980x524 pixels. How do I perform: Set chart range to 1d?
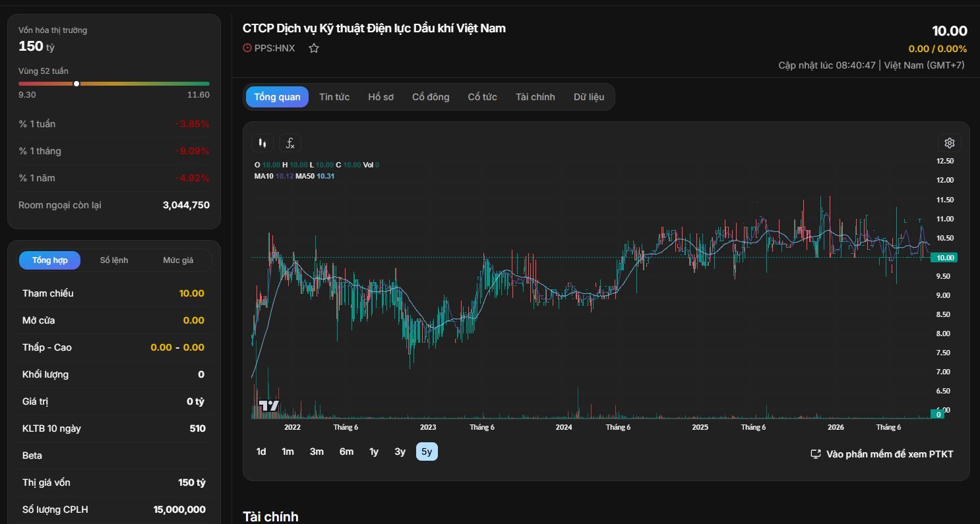pos(261,451)
